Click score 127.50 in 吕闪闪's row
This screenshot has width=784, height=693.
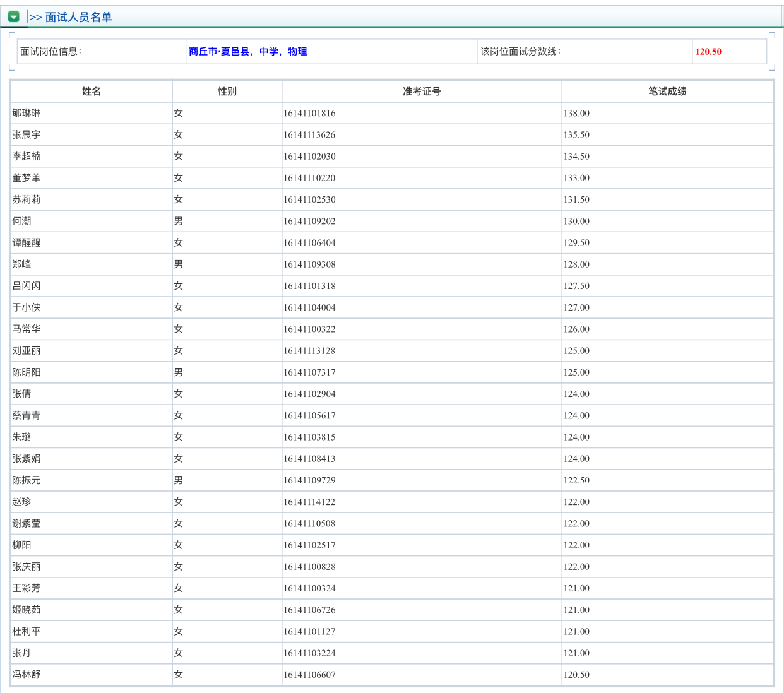[x=576, y=286]
